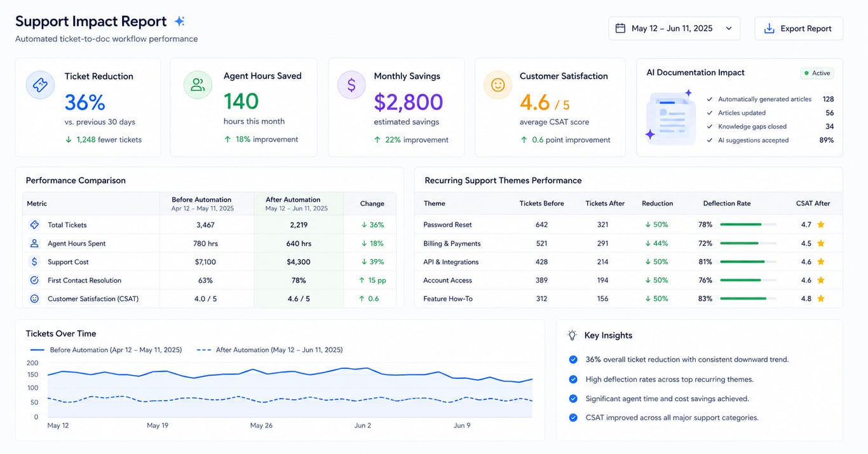868x454 pixels.
Task: Click the Billing & Payments deflection bar
Action: (748, 244)
